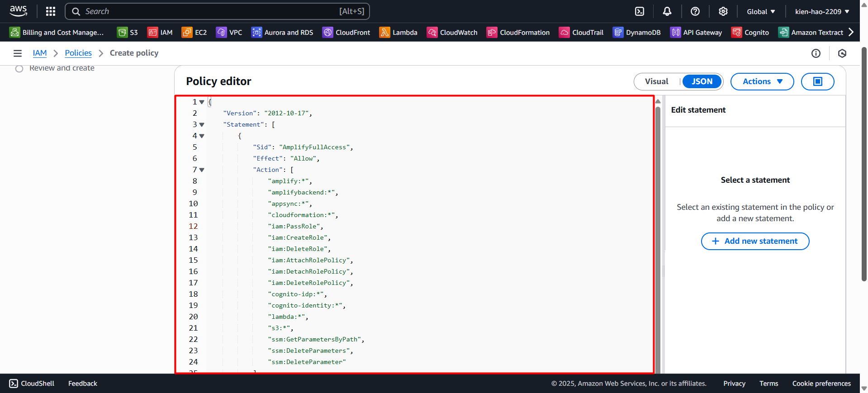
Task: Go to Policies breadcrumb link
Action: coord(78,53)
